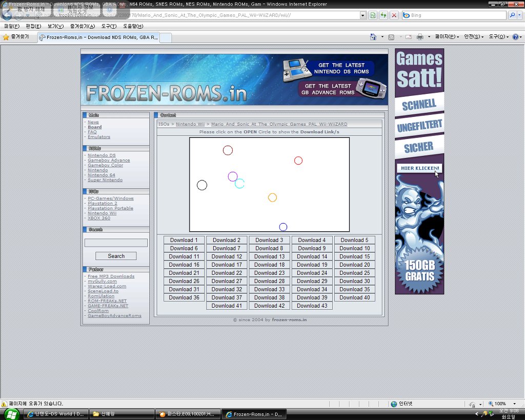Select the Frozen-Roms.in browser tab
Viewport: 525px width, 420px height.
coord(98,37)
